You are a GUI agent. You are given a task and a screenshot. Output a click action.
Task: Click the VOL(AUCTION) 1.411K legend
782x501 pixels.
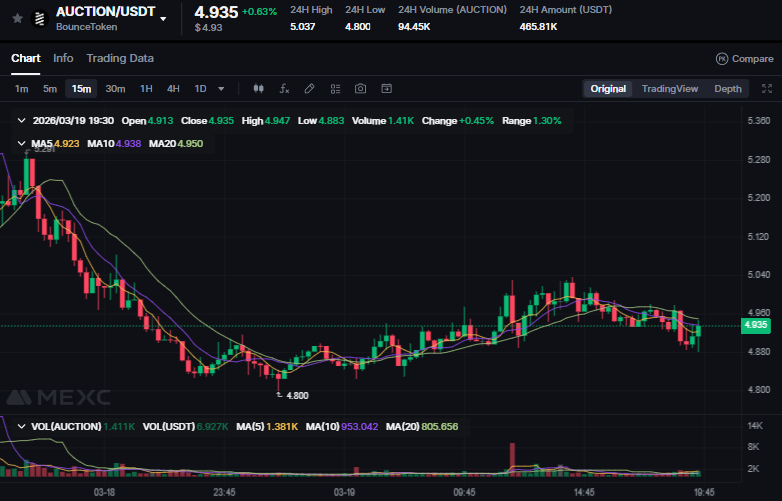83,427
